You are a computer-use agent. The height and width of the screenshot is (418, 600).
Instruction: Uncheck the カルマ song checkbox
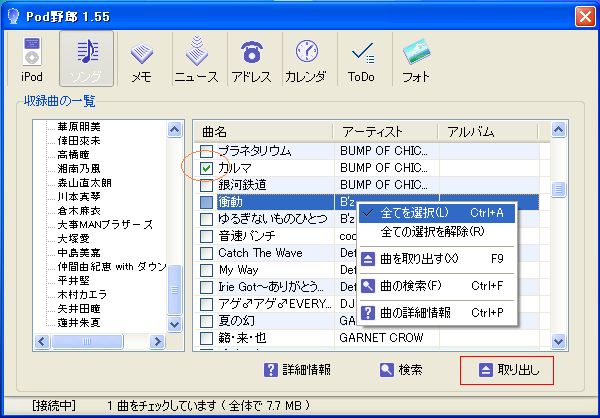tap(207, 168)
